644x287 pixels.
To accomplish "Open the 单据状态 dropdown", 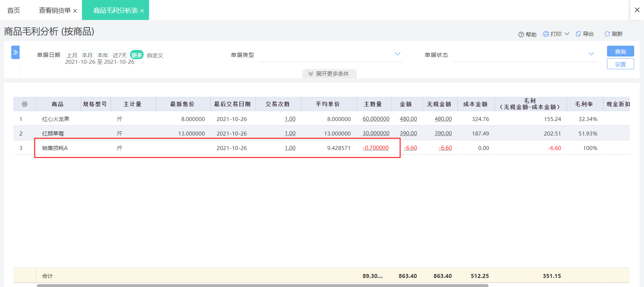I will coord(525,55).
